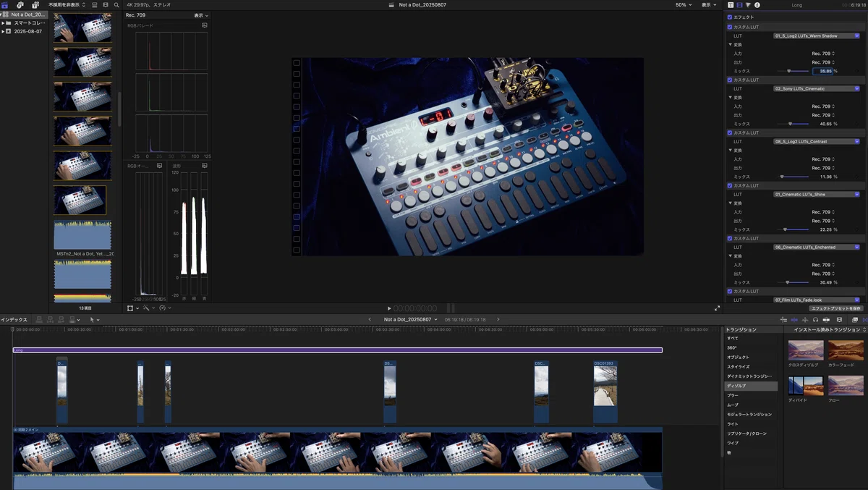Click the search magnifier in the browser toolbar
This screenshot has width=868, height=490.
[116, 5]
